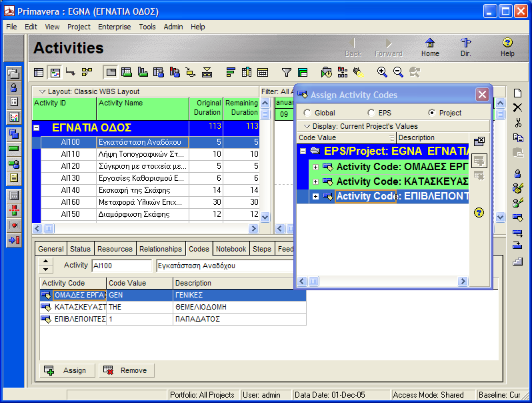Select the Project radio button
The image size is (532, 403).
431,113
